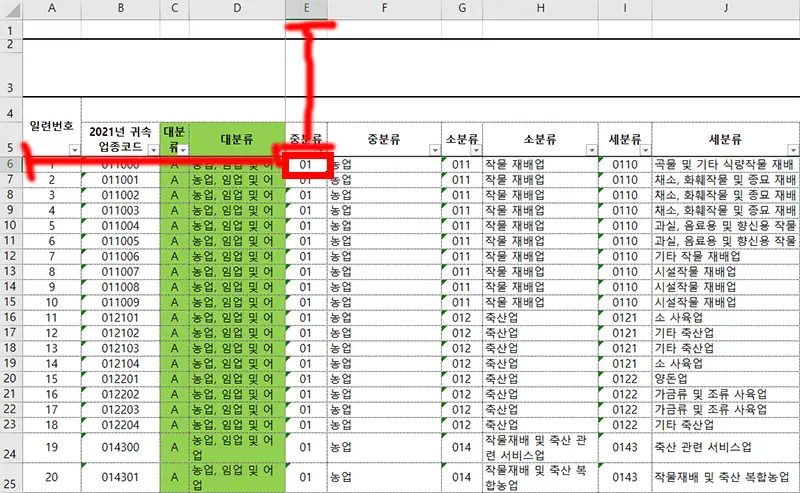Click 소 사육업 cell in row of 012101
800x493 pixels.
[x=726, y=317]
